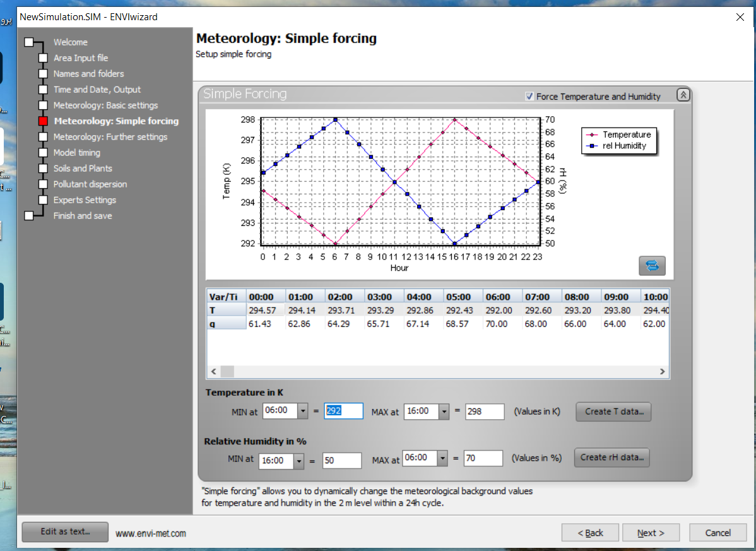Close the ENVIwizard window
This screenshot has width=756, height=551.
coord(740,17)
